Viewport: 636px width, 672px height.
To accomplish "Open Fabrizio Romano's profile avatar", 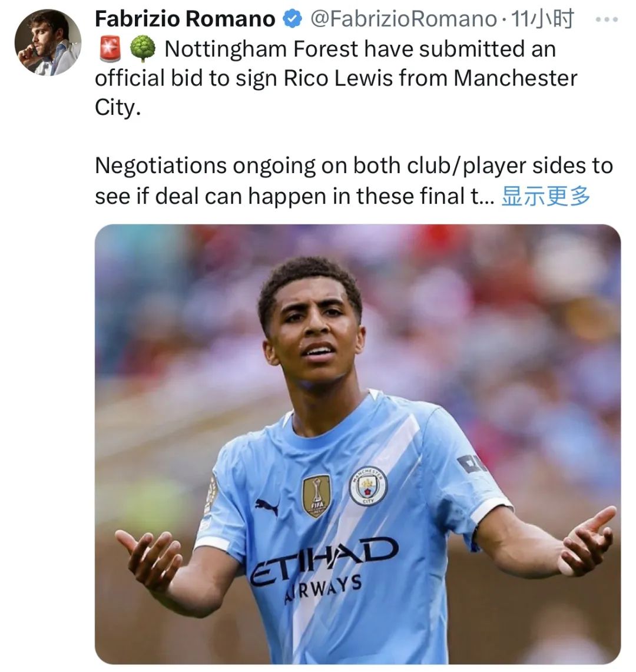I will (48, 42).
